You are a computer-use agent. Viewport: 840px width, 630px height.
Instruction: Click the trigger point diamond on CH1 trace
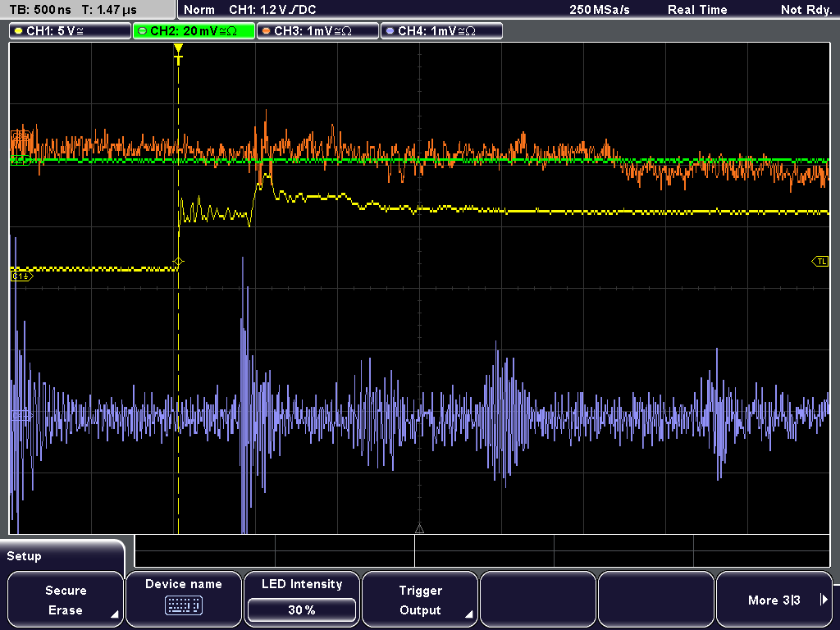click(178, 262)
